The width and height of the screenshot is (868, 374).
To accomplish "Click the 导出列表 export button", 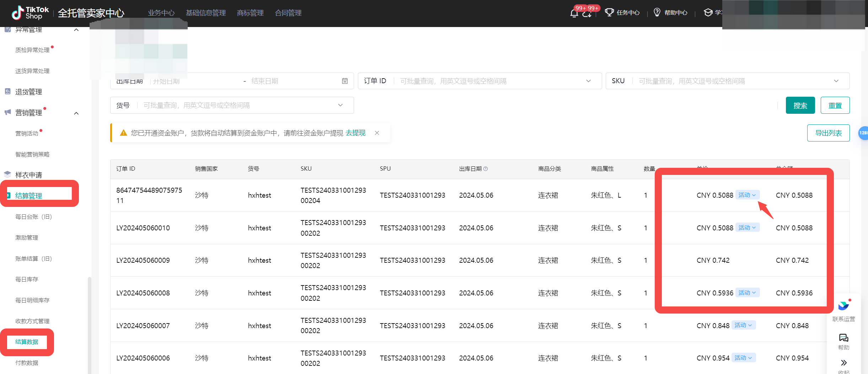I will click(x=828, y=133).
